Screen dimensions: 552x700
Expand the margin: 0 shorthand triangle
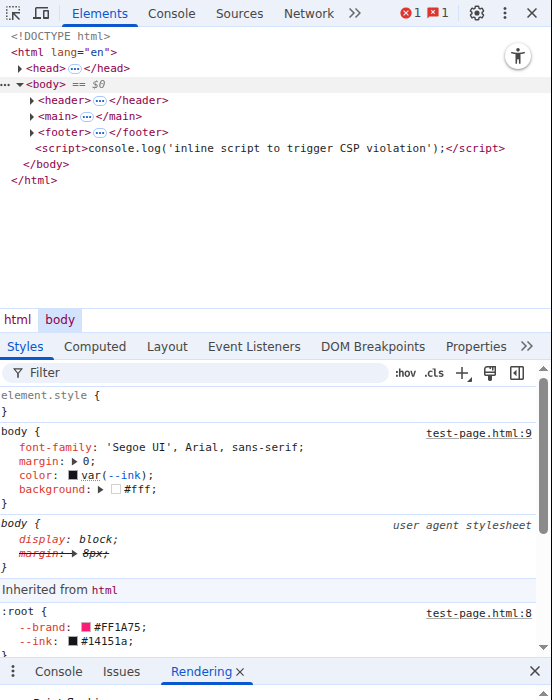click(74, 462)
